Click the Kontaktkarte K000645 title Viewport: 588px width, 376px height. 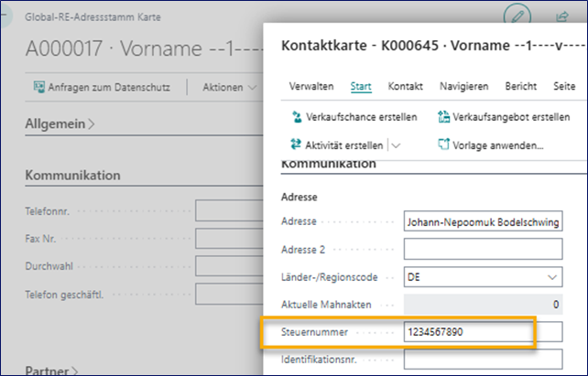pyautogui.click(x=433, y=46)
